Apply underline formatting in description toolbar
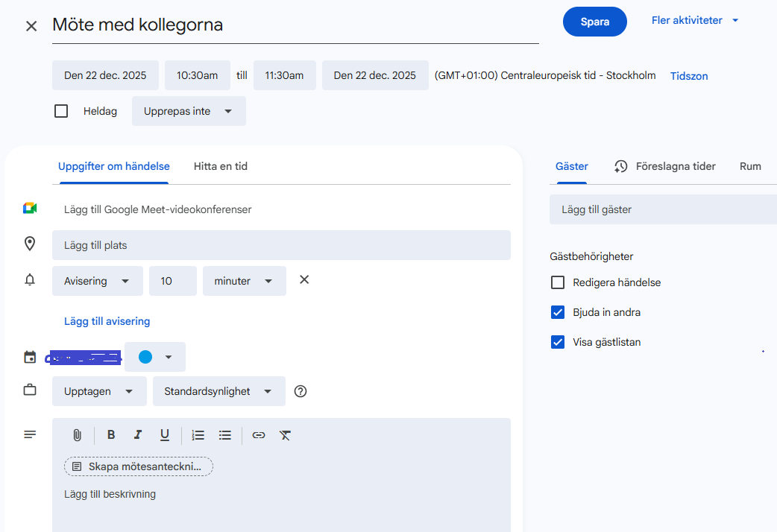Viewport: 777px width, 532px height. pos(165,435)
